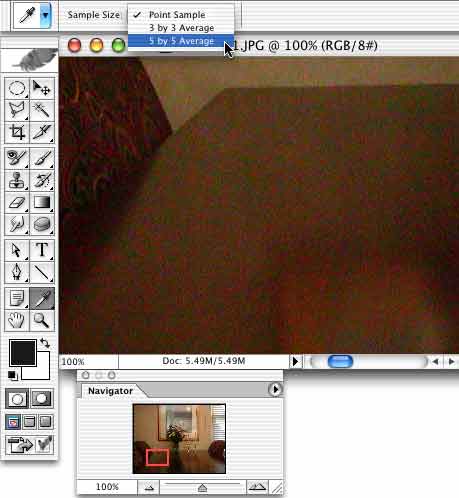Choose the Polygonal Lasso tool

[x=17, y=110]
